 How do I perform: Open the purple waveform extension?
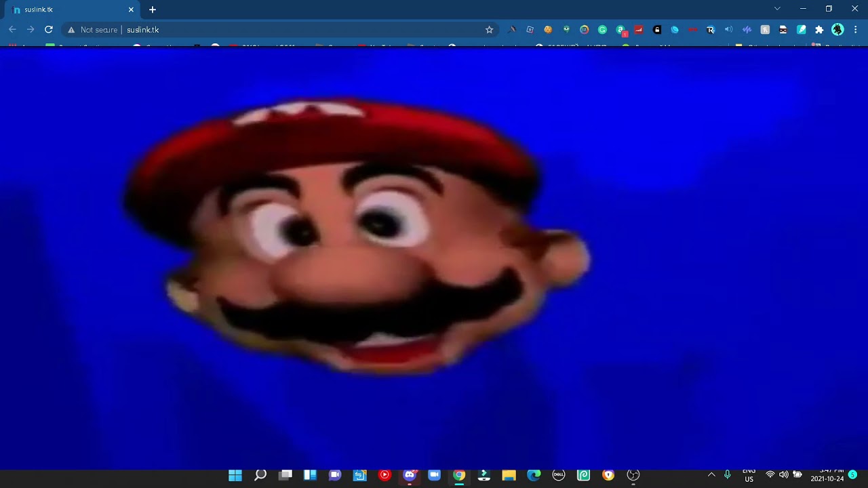tap(747, 30)
